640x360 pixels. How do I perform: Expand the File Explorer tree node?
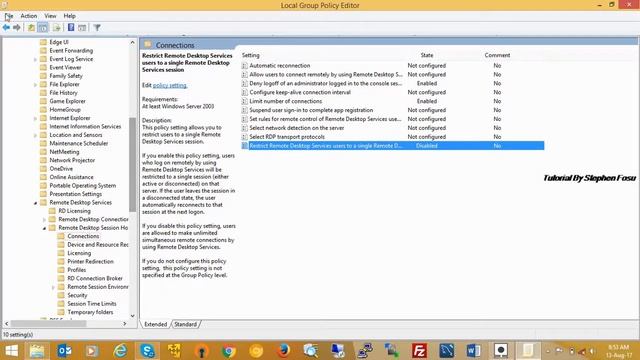tap(35, 84)
